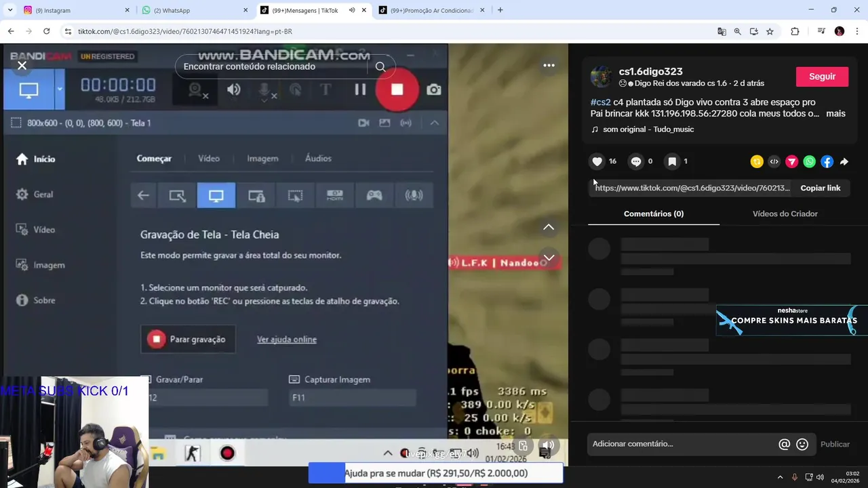Switch to the Instagram browser tab
This screenshot has height=488, width=868.
coord(76,10)
